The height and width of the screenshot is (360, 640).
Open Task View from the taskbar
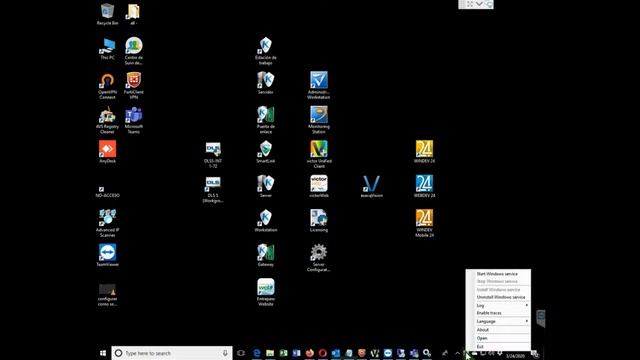241,353
